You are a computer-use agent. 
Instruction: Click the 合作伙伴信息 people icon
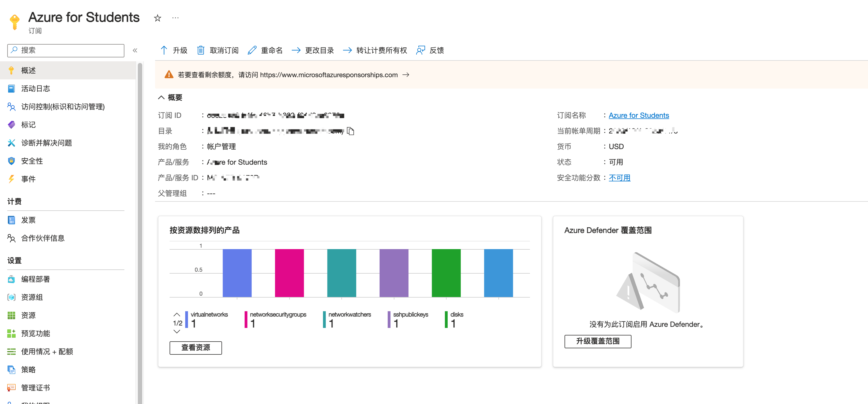11,238
